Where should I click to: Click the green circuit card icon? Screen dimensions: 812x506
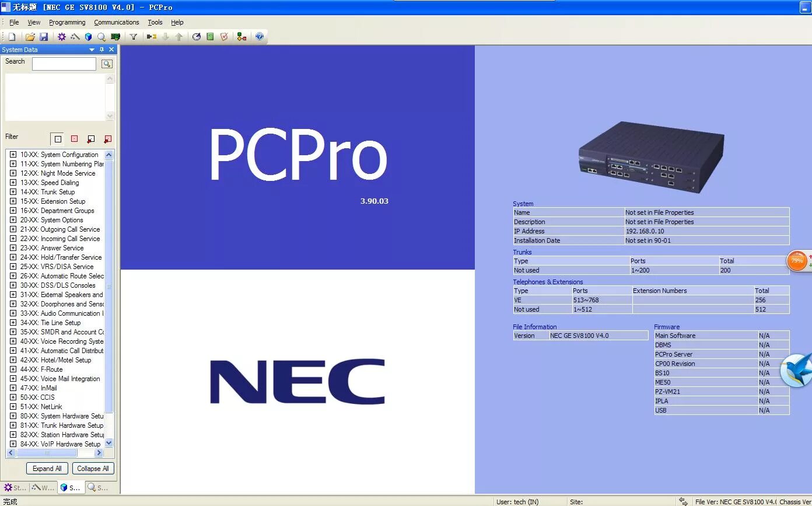(116, 37)
